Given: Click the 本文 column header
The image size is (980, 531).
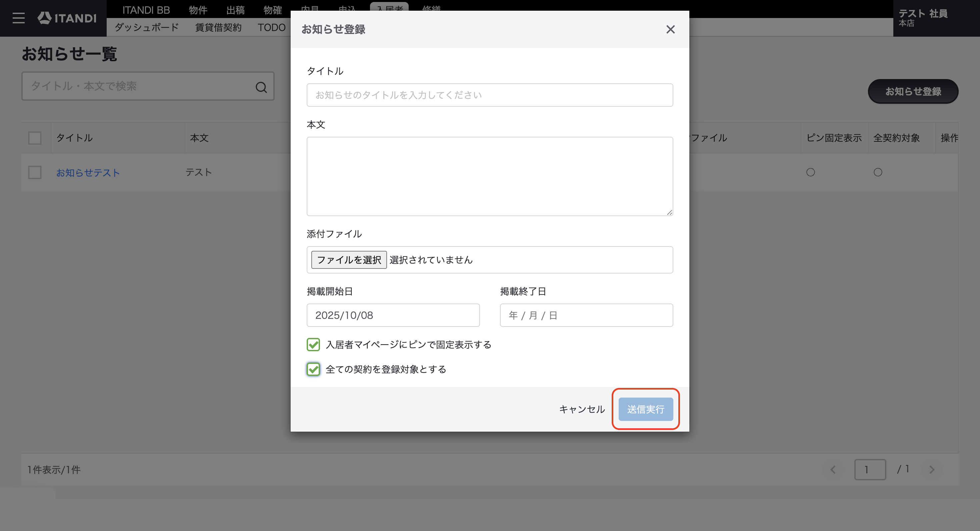Looking at the screenshot, I should click(199, 138).
